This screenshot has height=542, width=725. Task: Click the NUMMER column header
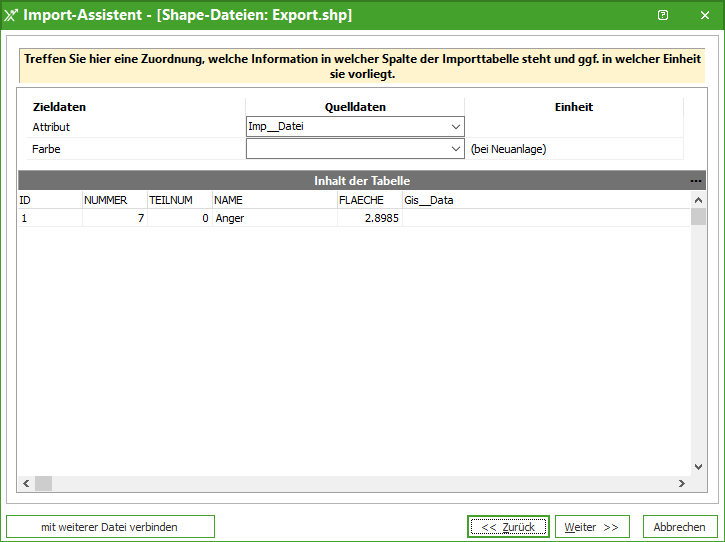click(115, 200)
